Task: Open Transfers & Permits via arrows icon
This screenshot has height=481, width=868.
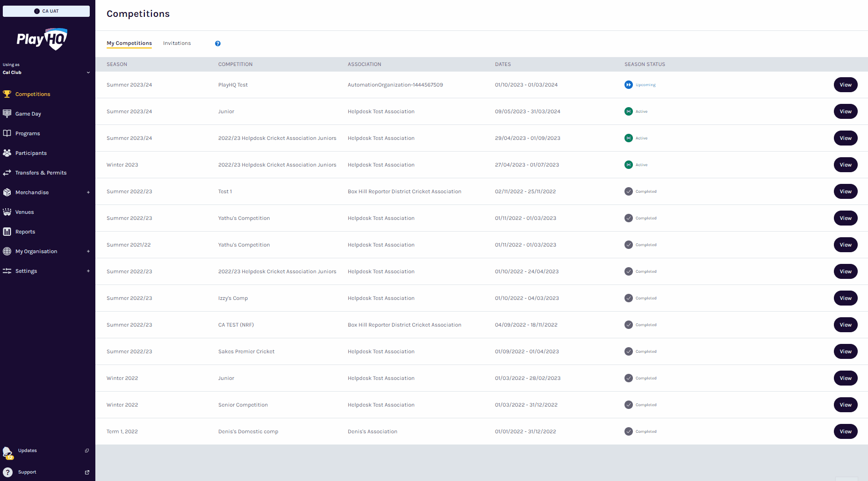Action: [7, 173]
